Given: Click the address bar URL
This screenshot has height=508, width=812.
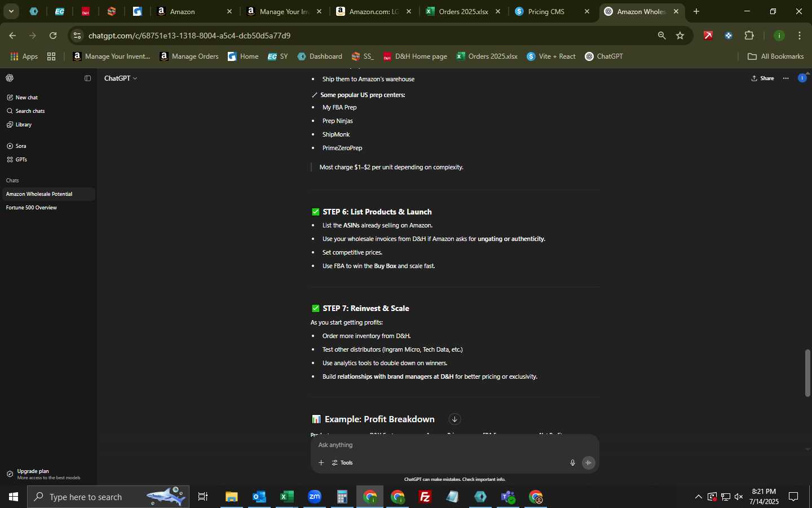Looking at the screenshot, I should click(x=189, y=36).
